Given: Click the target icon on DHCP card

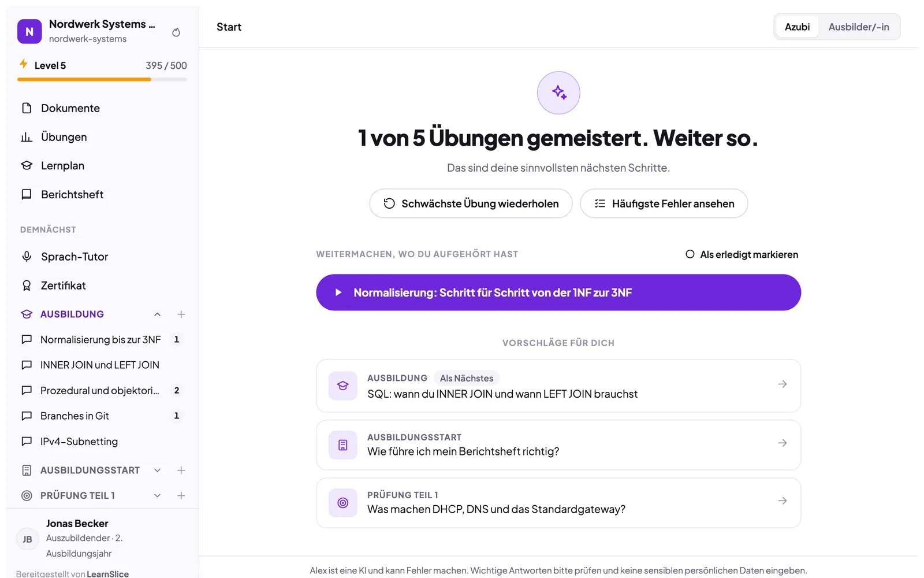Looking at the screenshot, I should pyautogui.click(x=343, y=503).
